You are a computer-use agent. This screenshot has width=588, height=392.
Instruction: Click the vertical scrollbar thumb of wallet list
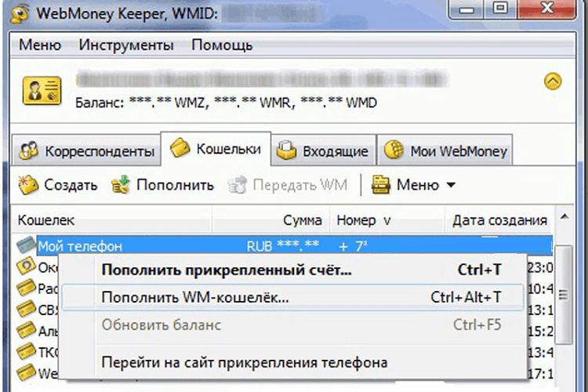coord(564,294)
